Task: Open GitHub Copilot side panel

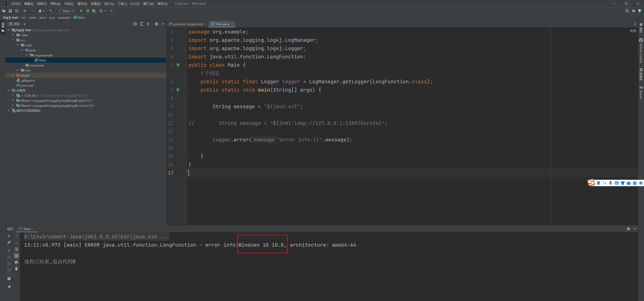Action: 641,51
